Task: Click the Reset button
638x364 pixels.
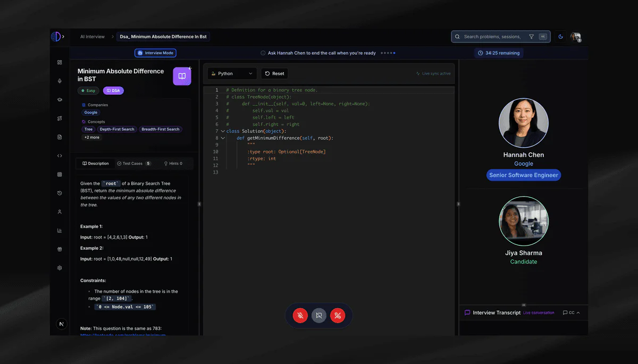Action: pos(274,74)
